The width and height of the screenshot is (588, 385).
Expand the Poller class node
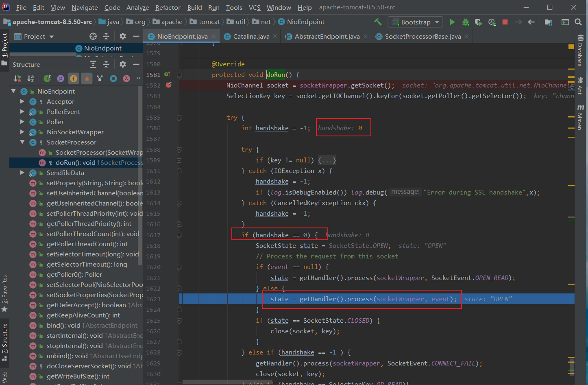22,122
